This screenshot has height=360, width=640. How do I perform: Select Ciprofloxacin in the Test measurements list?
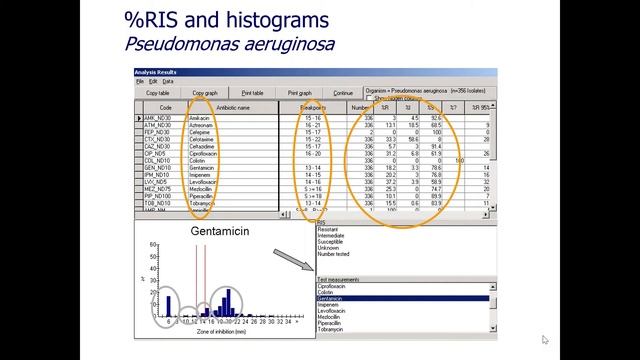click(x=403, y=287)
